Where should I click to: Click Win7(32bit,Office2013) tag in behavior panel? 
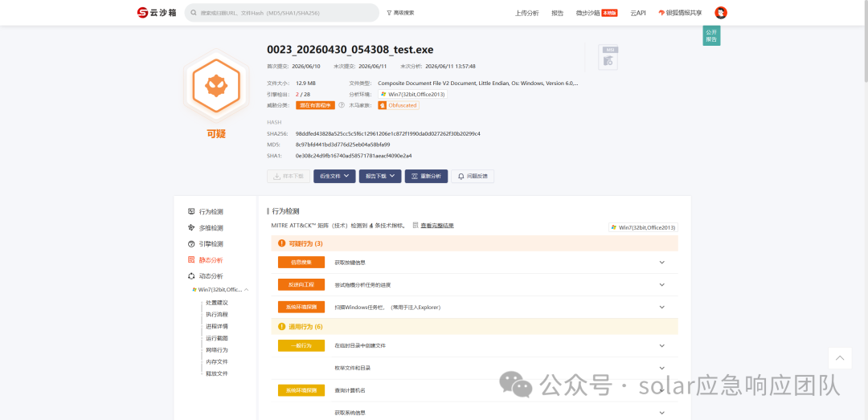[643, 227]
